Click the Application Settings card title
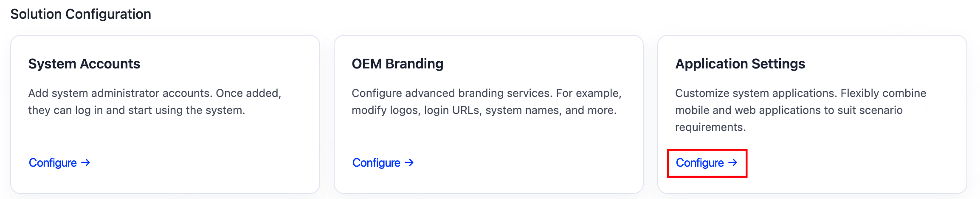Viewport: 980px width, 199px height. [x=740, y=64]
